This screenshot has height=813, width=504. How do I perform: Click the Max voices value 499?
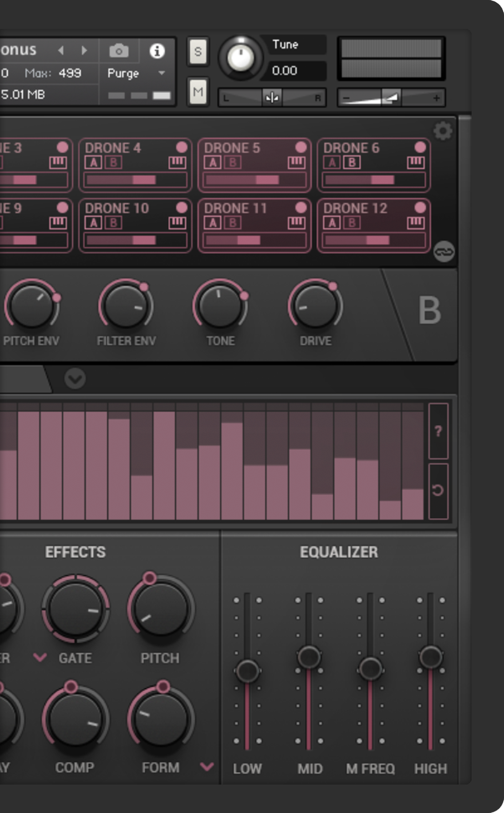(70, 73)
